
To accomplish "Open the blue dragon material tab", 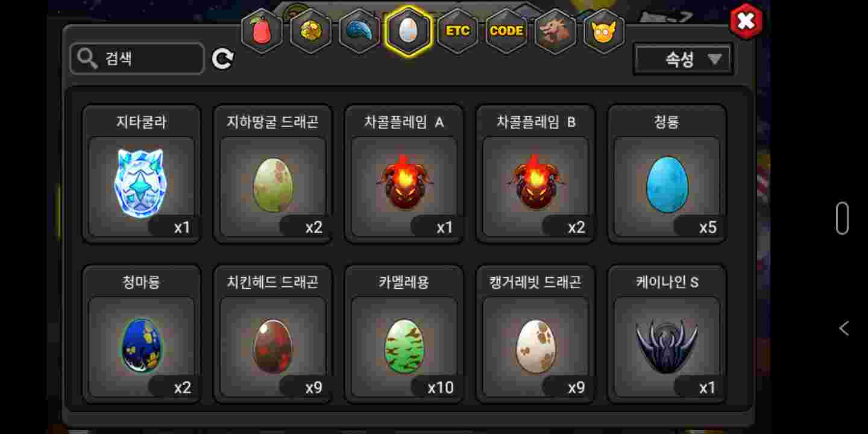I will tap(360, 31).
